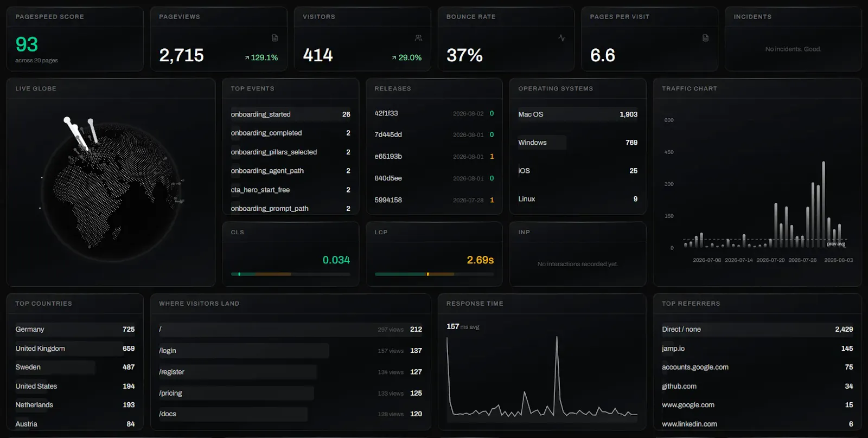Select Austria in Top Countries
This screenshot has height=438, width=868.
[75, 424]
